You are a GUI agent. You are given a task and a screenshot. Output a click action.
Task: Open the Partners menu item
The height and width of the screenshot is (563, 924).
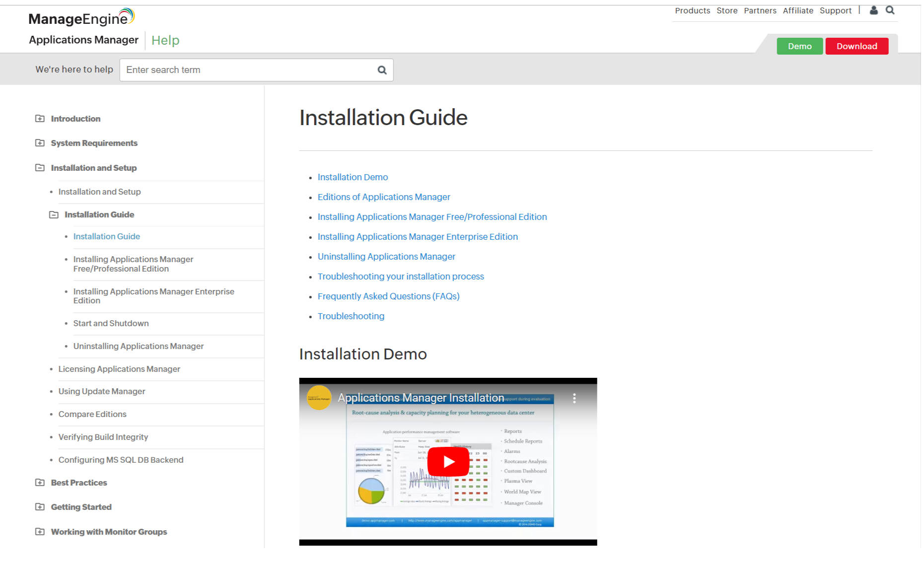click(760, 10)
